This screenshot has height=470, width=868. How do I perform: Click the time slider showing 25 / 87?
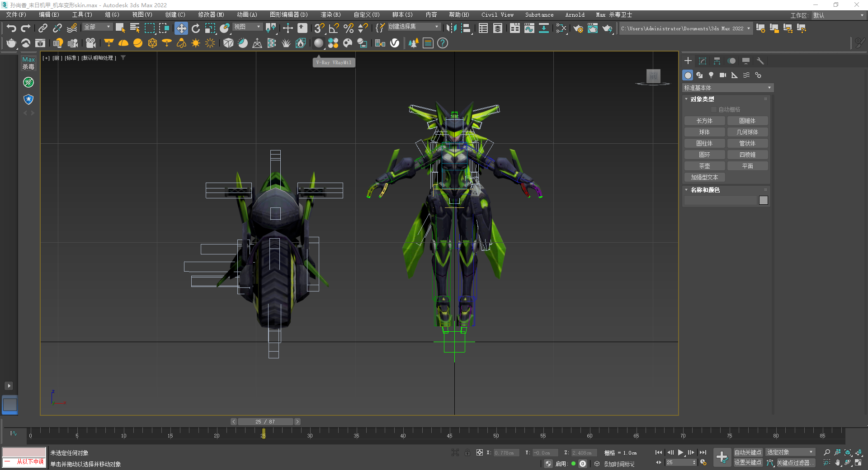coord(265,422)
